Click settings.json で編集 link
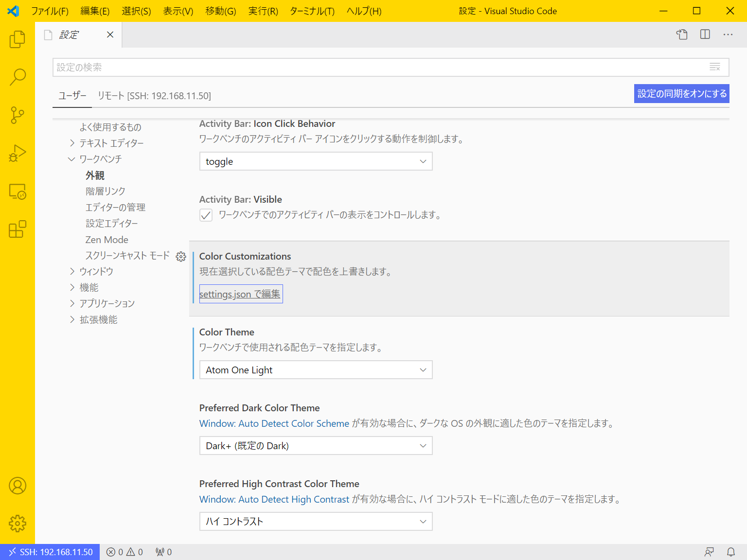Screen dimensions: 747x560 pos(240,294)
